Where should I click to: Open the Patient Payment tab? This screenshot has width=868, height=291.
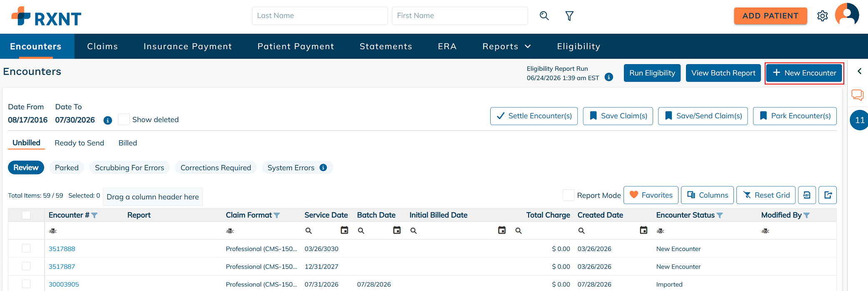click(296, 46)
